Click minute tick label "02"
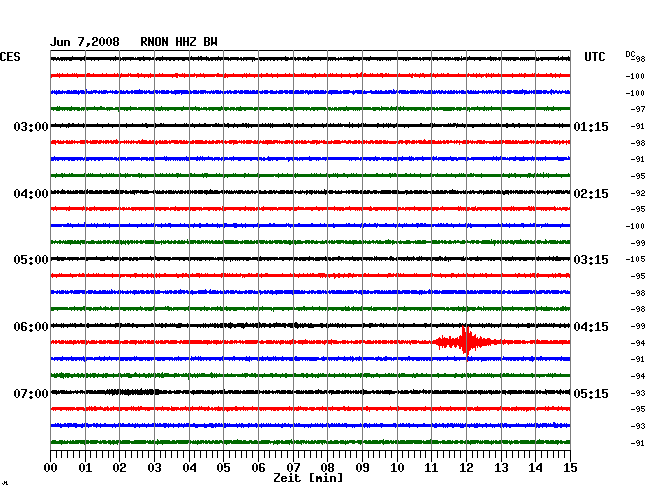This screenshot has height=494, width=650. [x=119, y=467]
